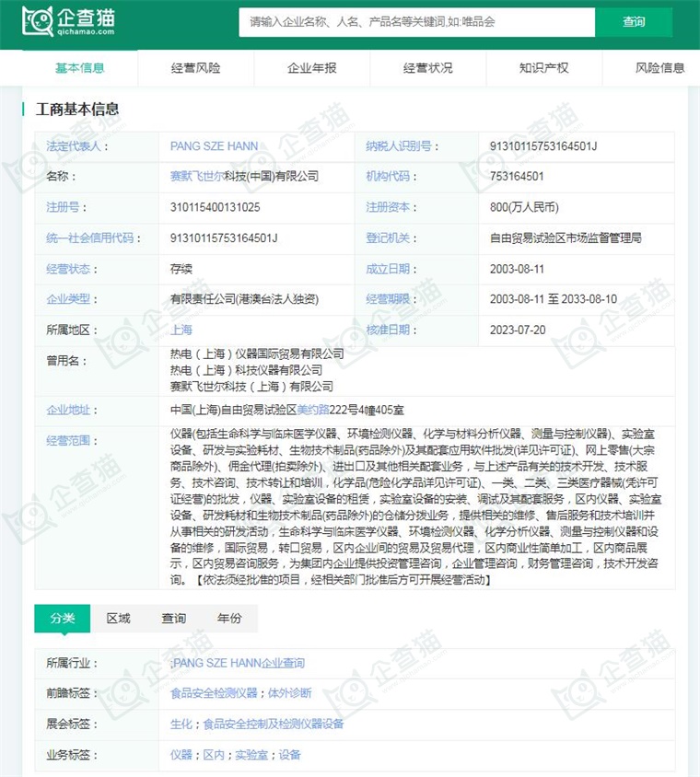Open the 基本信息 tab

click(x=80, y=68)
